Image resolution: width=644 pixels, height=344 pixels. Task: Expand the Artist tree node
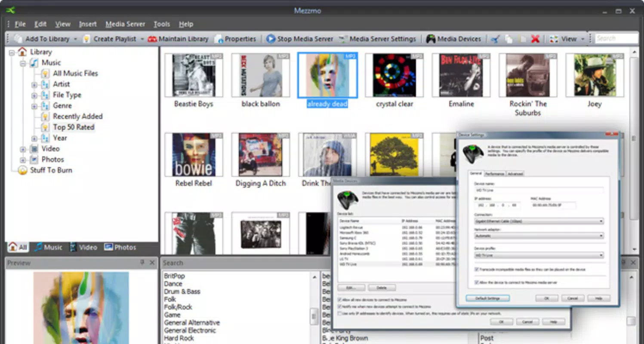click(34, 84)
